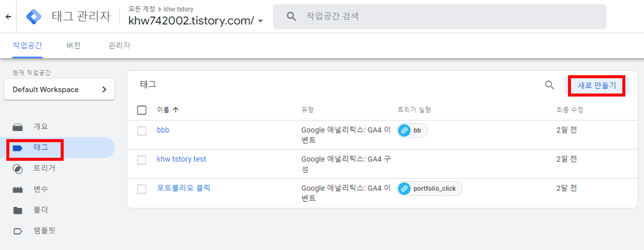Click the bb trigger chip
The image size is (644, 250).
click(x=412, y=130)
